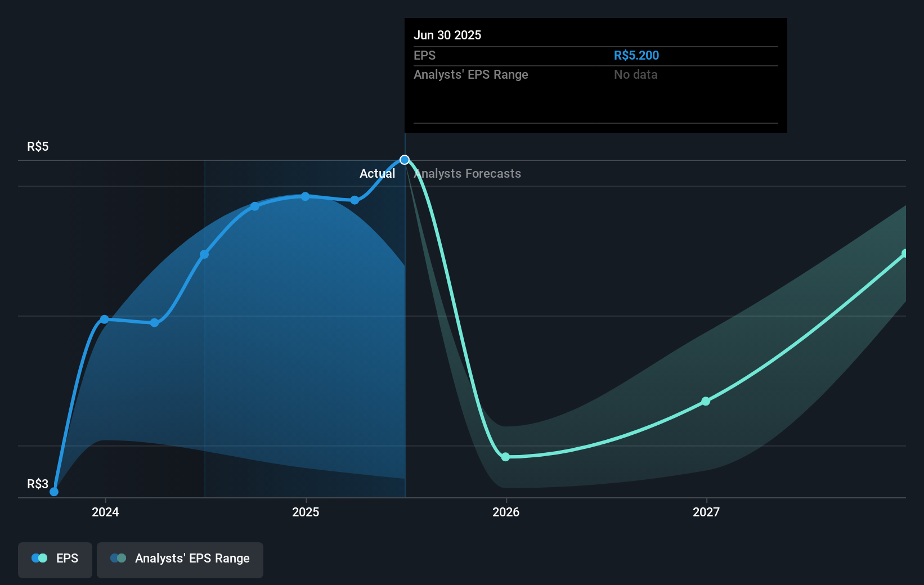Screen dimensions: 924x585
Task: Click the 2026 forecast EPS data point
Action: pyautogui.click(x=505, y=457)
